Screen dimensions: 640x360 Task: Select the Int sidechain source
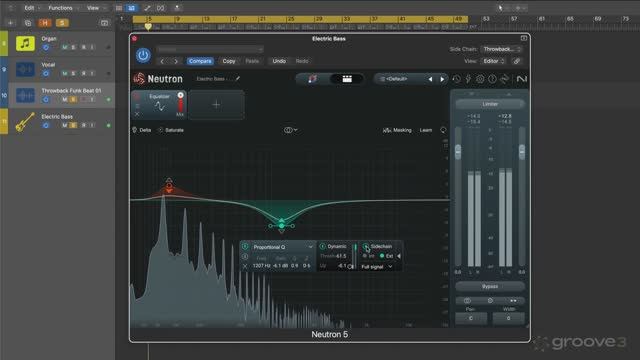(369, 256)
